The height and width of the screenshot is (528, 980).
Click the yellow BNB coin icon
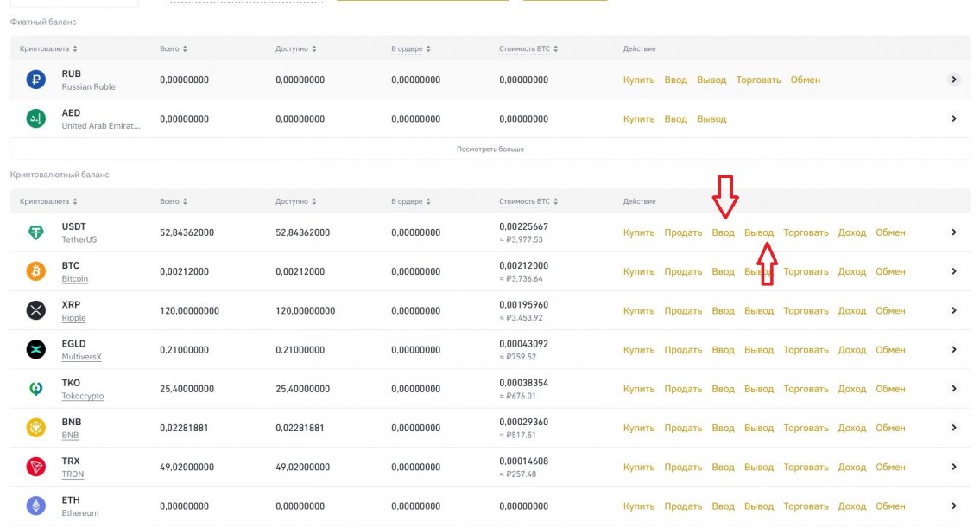35,428
